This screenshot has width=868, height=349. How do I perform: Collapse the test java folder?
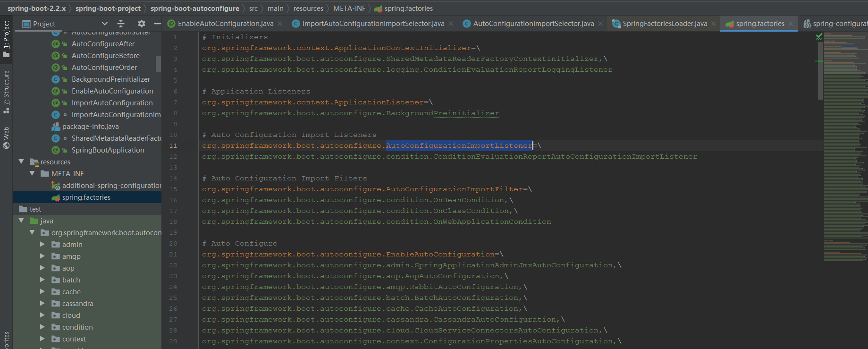click(21, 221)
